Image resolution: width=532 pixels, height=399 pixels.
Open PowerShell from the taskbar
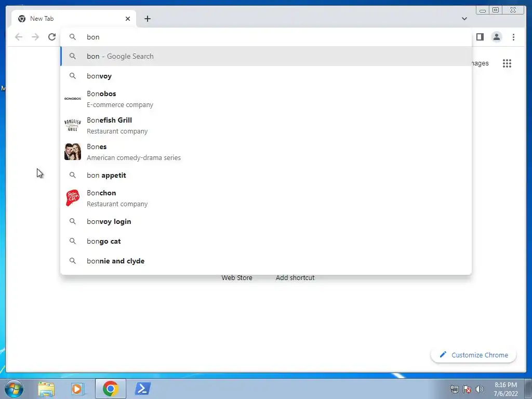pyautogui.click(x=142, y=389)
